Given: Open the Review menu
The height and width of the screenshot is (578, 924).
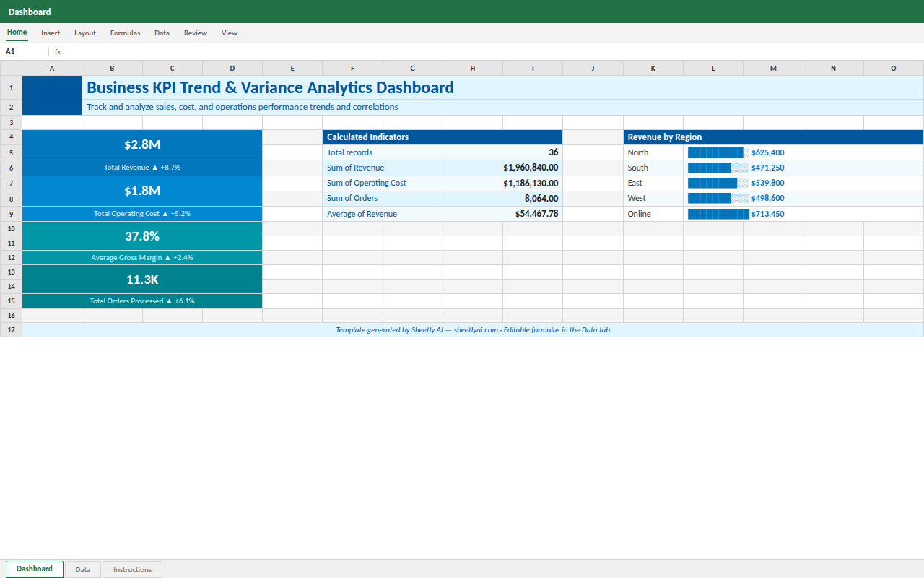Looking at the screenshot, I should click(196, 33).
